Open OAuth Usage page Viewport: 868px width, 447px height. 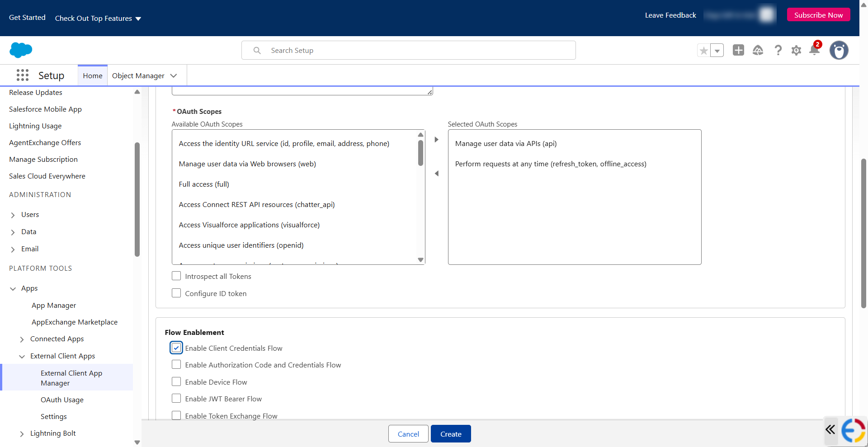click(x=62, y=400)
